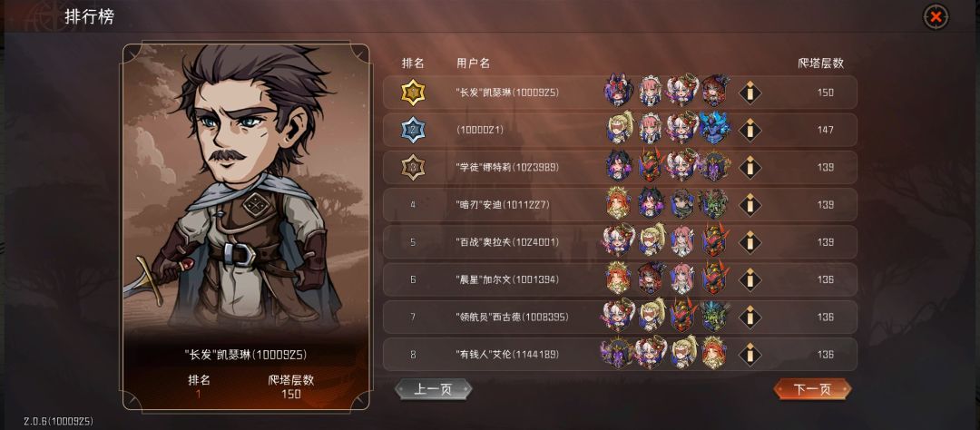The image size is (980, 430).
Task: Open info icon on the 147 floors row
Action: (x=750, y=130)
